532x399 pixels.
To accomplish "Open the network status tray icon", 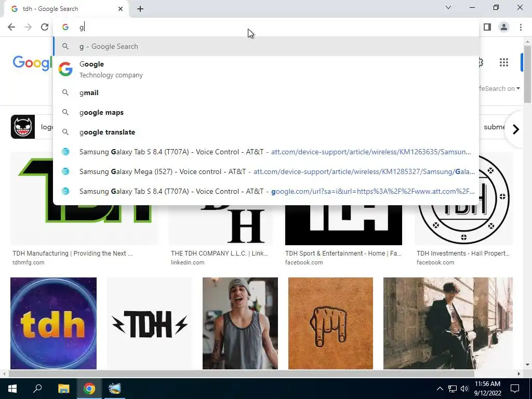I will coord(453,389).
